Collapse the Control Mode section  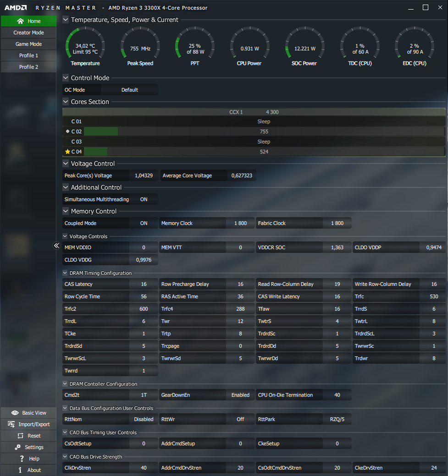click(x=66, y=78)
